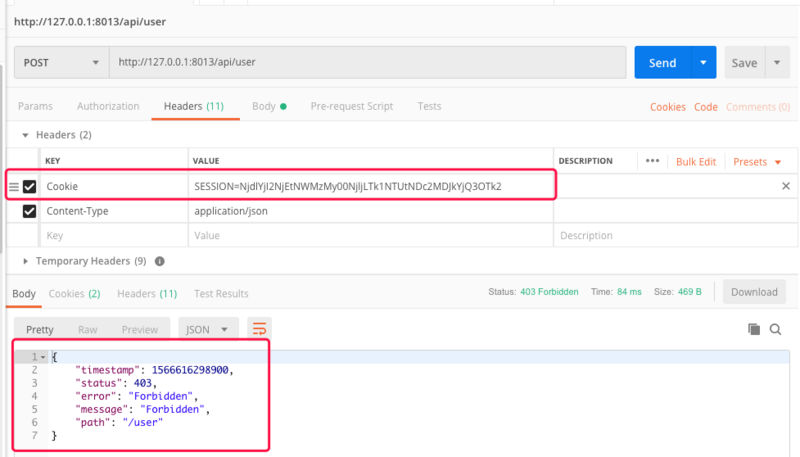
Task: Click Bulk Edit link
Action: [696, 162]
